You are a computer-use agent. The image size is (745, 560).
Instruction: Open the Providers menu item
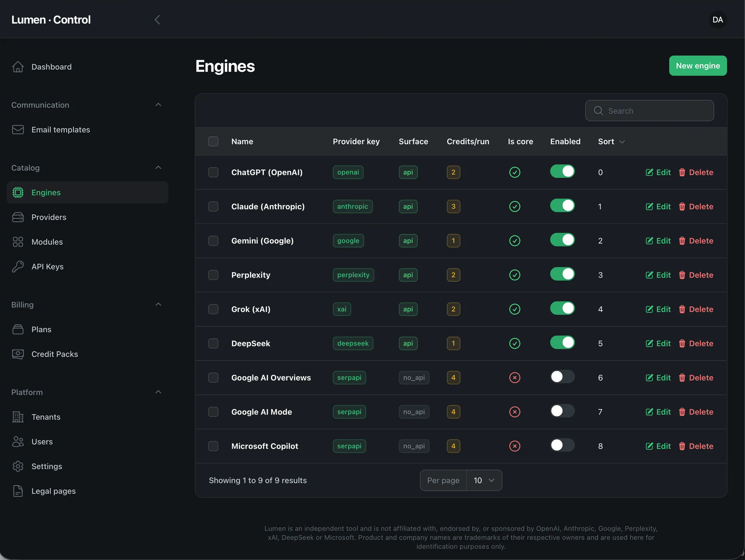pyautogui.click(x=87, y=217)
